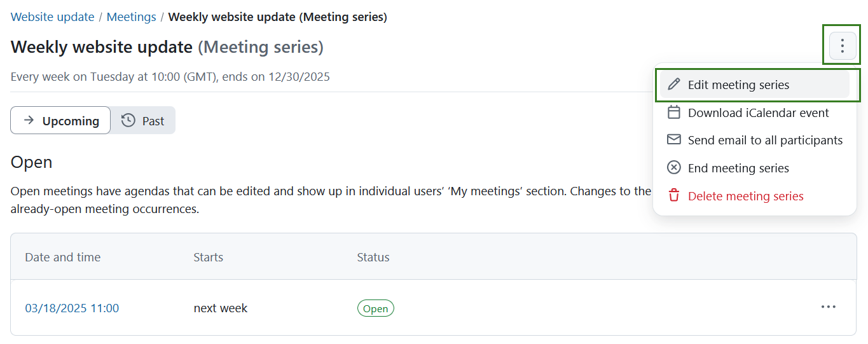The width and height of the screenshot is (868, 344).
Task: Click the envelope icon for emailing participants
Action: click(x=673, y=140)
